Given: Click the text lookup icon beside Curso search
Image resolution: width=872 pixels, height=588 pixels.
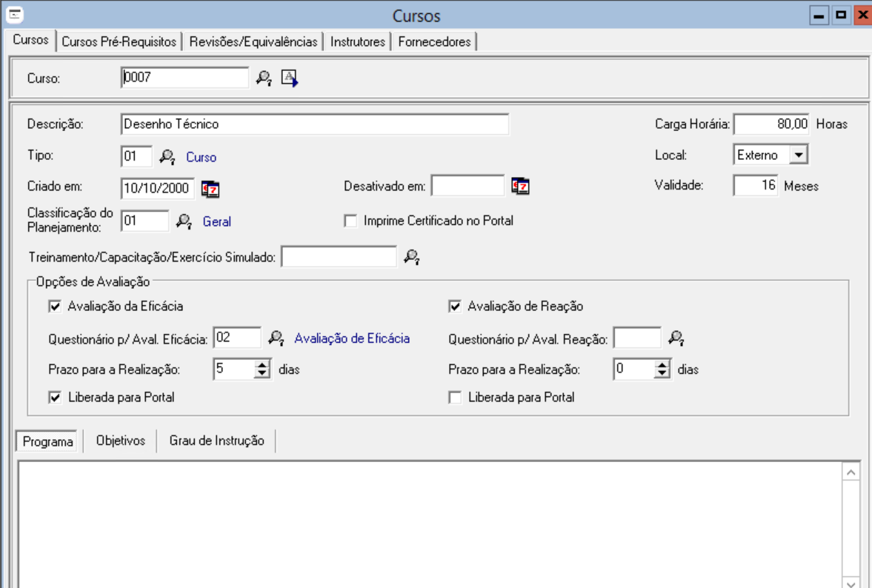Looking at the screenshot, I should click(x=290, y=78).
